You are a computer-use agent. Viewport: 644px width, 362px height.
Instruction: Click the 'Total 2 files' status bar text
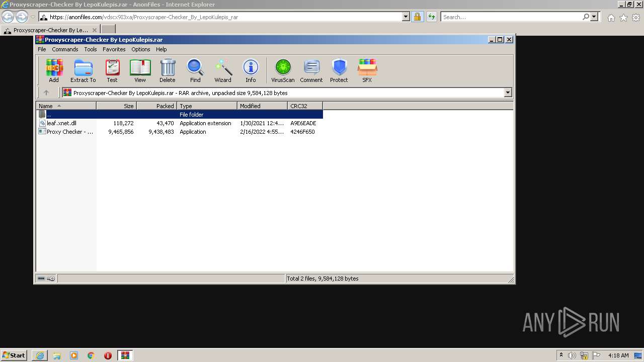(x=323, y=278)
